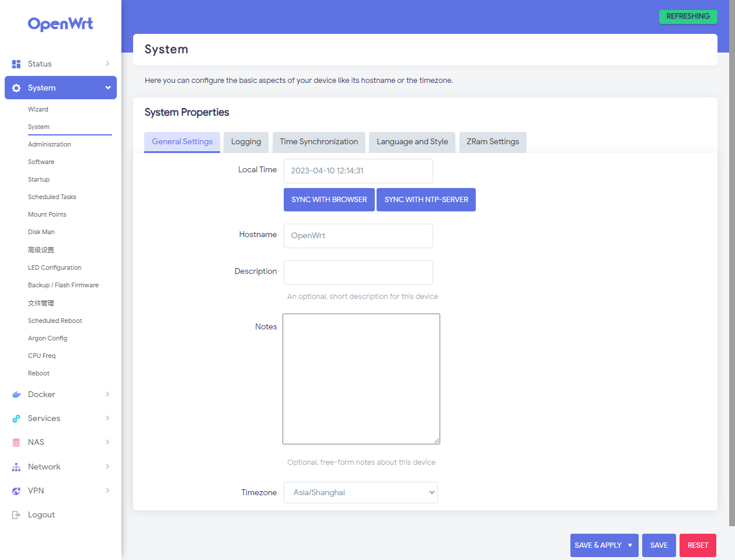Click the NAS storage icon
Image resolution: width=735 pixels, height=560 pixels.
pyautogui.click(x=16, y=442)
